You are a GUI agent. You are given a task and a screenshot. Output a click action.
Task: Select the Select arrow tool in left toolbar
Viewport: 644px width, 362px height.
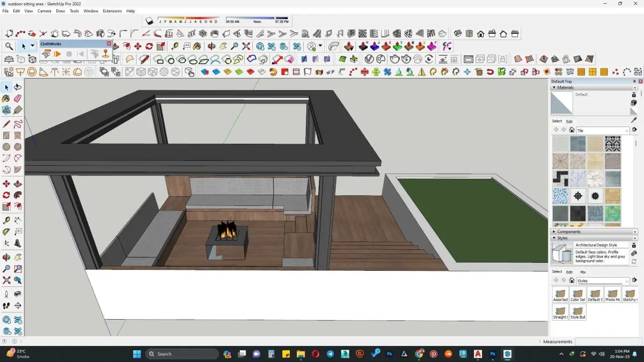tap(6, 87)
